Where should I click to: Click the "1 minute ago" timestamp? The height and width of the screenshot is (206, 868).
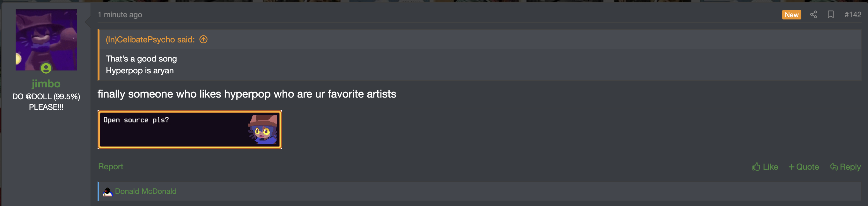pos(120,14)
